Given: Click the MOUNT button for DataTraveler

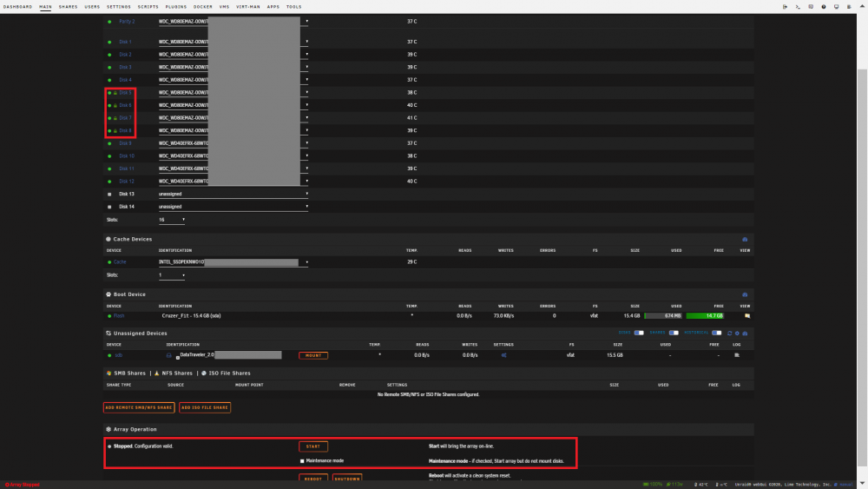Looking at the screenshot, I should [x=313, y=355].
